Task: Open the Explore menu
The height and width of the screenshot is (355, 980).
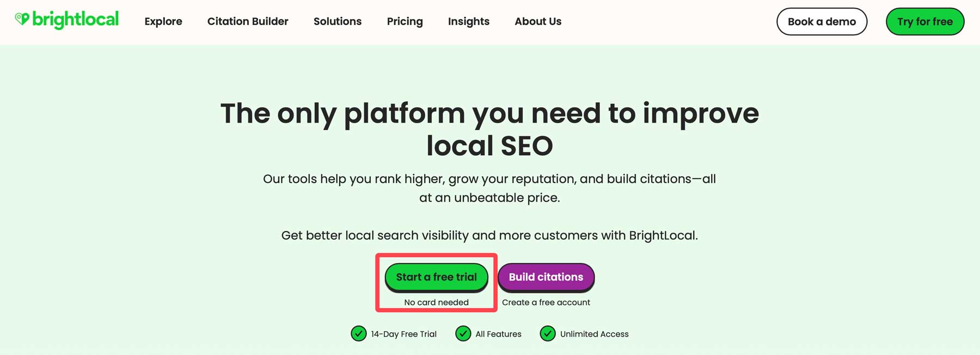Action: pyautogui.click(x=163, y=21)
